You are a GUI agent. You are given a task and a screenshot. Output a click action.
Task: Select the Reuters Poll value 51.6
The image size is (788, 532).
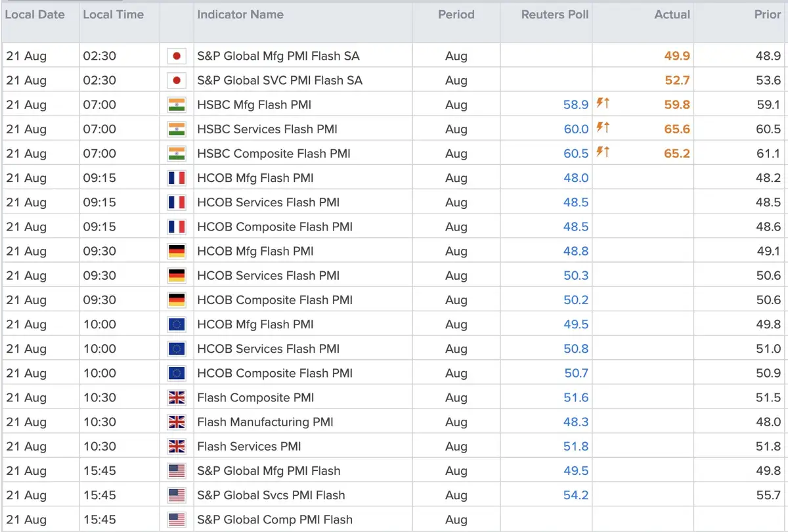click(576, 397)
